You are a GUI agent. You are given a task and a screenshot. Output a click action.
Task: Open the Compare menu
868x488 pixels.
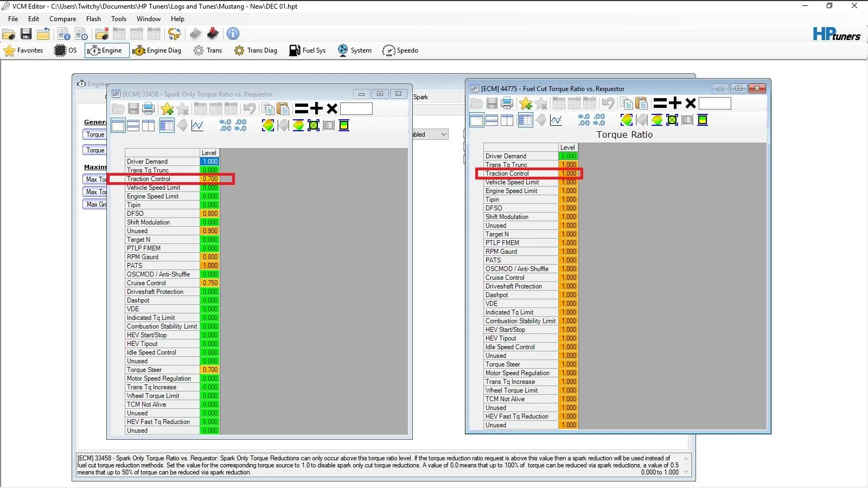[x=63, y=19]
